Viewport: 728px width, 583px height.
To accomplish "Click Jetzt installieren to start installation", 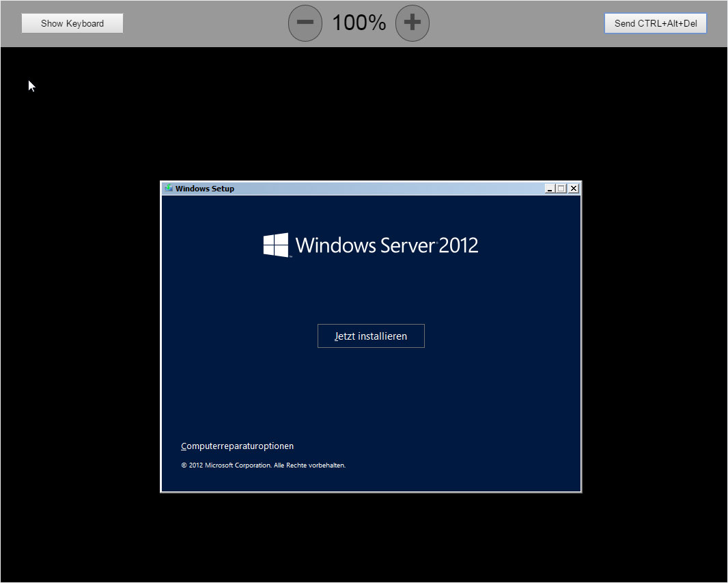I will click(x=371, y=336).
